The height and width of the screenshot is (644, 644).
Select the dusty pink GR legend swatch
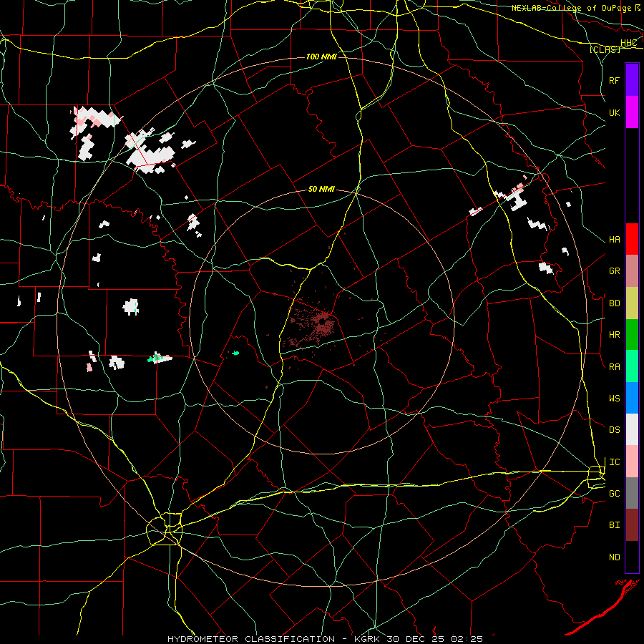click(x=632, y=271)
